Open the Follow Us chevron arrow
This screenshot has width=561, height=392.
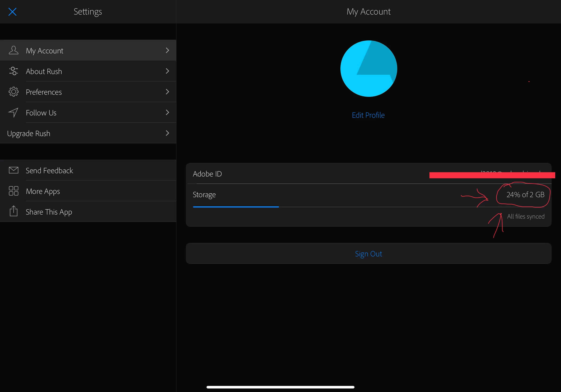[167, 112]
